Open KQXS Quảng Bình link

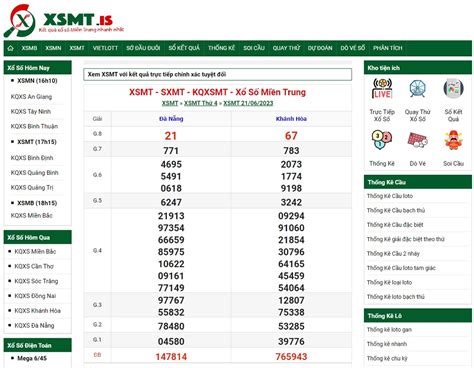(35, 173)
